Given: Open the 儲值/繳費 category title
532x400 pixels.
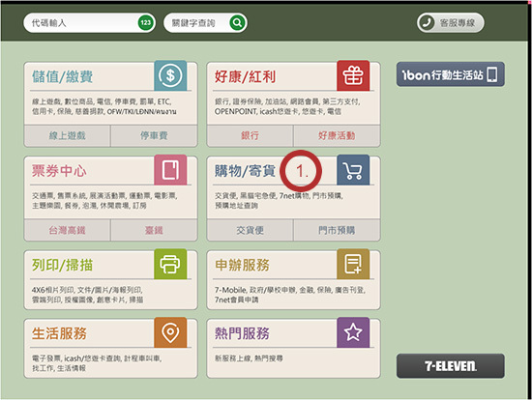Looking at the screenshot, I should coord(63,76).
